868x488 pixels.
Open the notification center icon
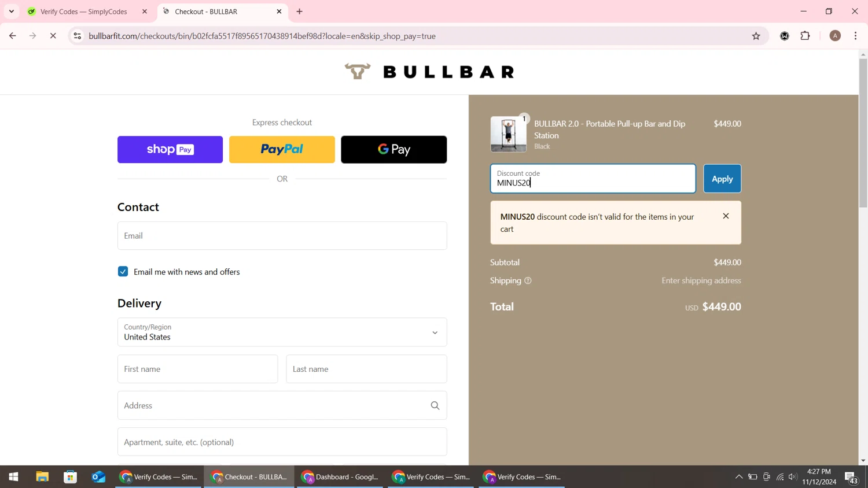point(852,478)
